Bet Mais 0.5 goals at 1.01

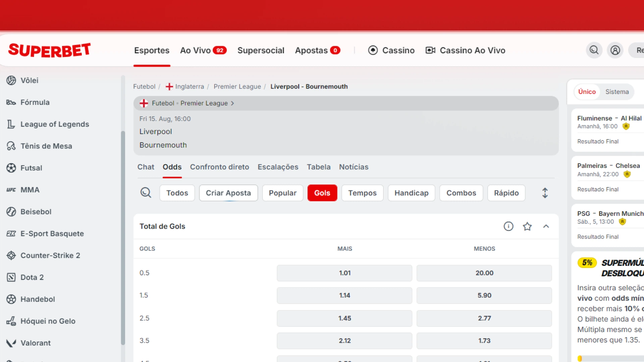coord(344,273)
